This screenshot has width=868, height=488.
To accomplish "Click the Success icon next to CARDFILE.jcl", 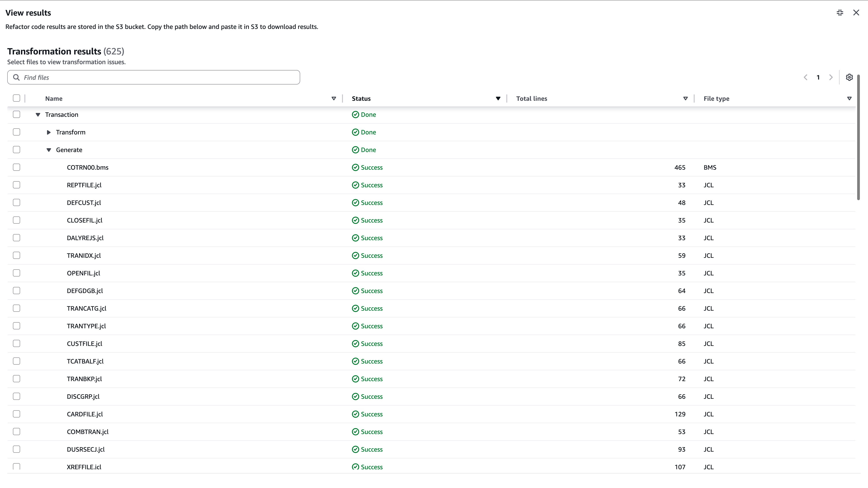I will 356,414.
